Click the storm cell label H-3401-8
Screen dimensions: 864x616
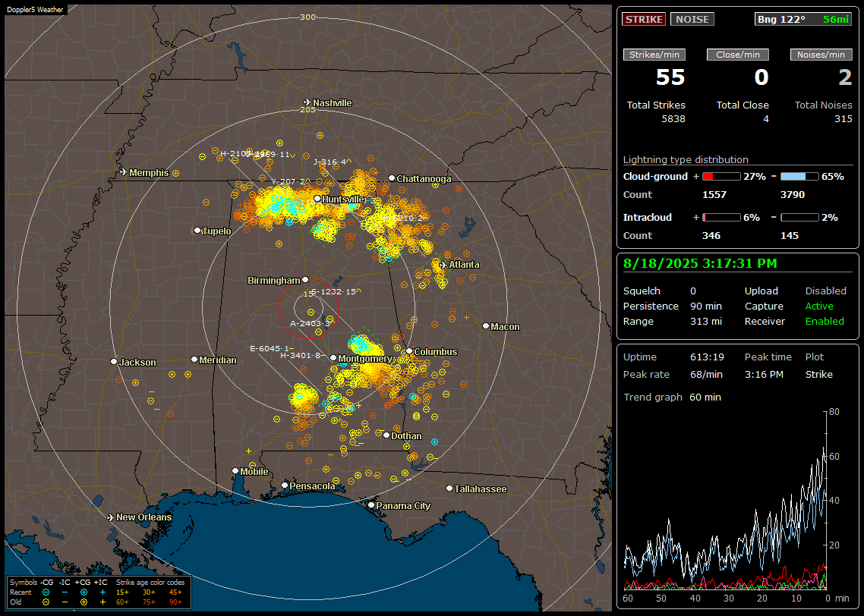click(x=301, y=356)
